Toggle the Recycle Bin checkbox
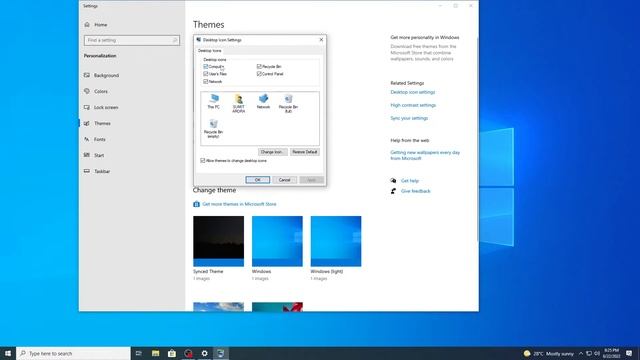The height and width of the screenshot is (360, 640). point(259,66)
